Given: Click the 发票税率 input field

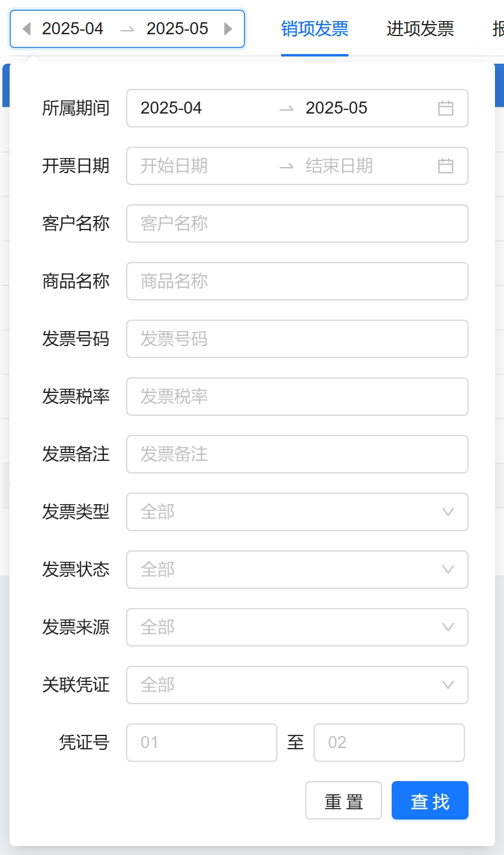Looking at the screenshot, I should click(297, 397).
